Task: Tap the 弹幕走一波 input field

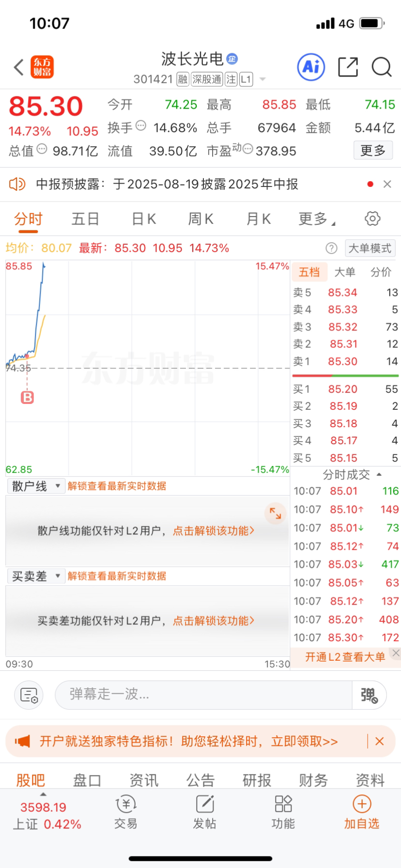Action: pyautogui.click(x=203, y=695)
